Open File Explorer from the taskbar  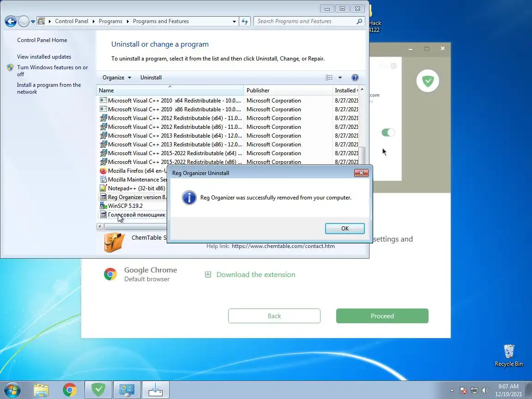(41, 390)
